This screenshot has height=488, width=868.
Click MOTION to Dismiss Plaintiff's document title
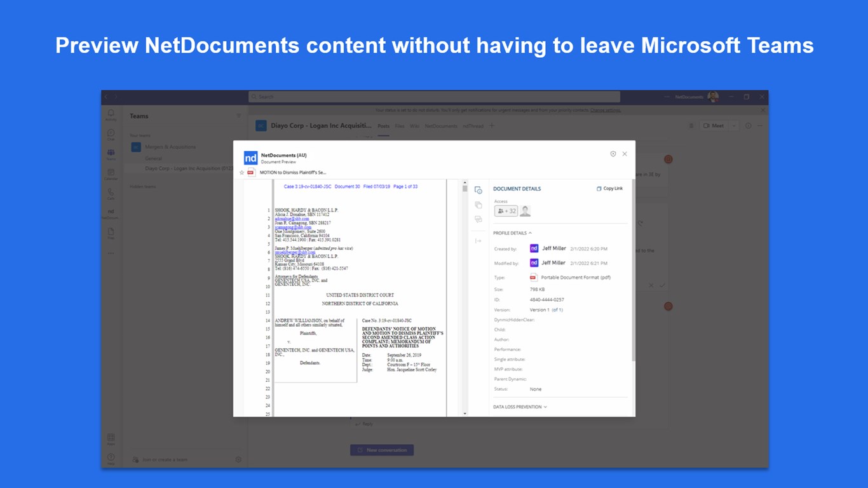click(293, 172)
